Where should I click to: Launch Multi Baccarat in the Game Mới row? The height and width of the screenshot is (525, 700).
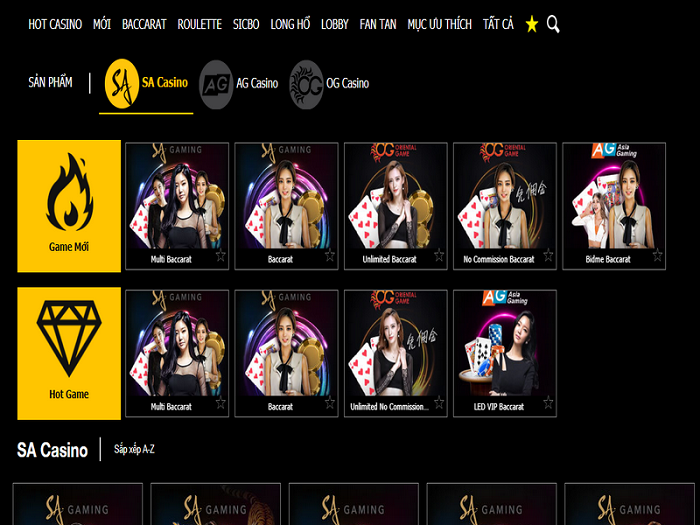pos(177,197)
